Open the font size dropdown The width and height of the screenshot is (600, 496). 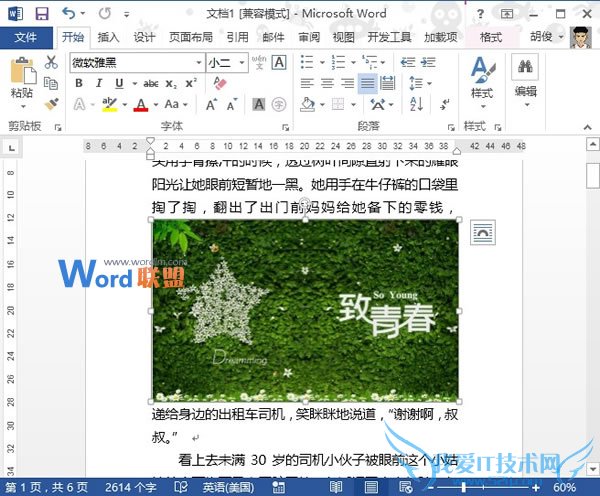242,62
